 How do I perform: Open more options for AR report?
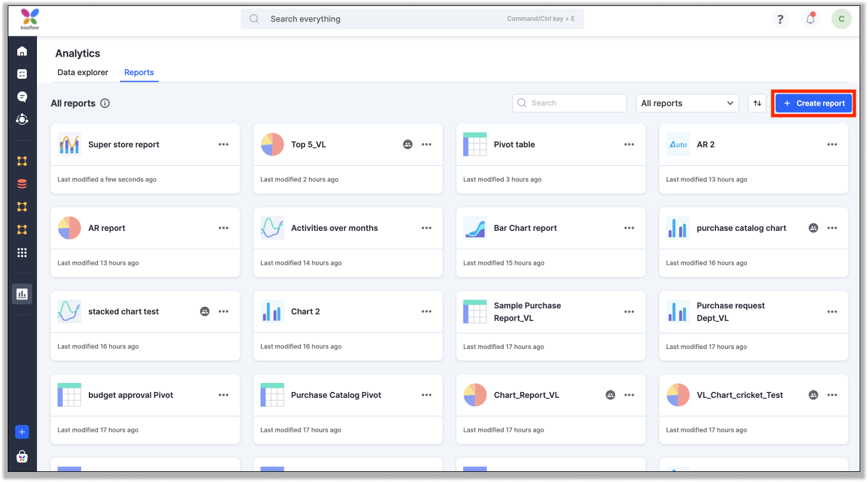coord(224,228)
